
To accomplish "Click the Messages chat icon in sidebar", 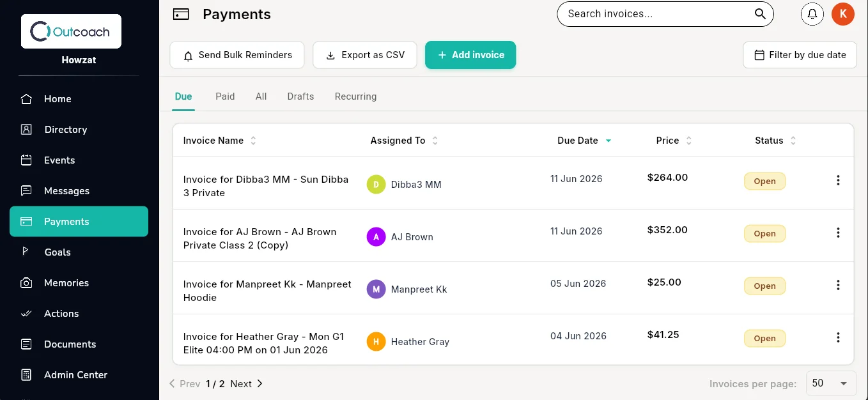I will tap(26, 191).
